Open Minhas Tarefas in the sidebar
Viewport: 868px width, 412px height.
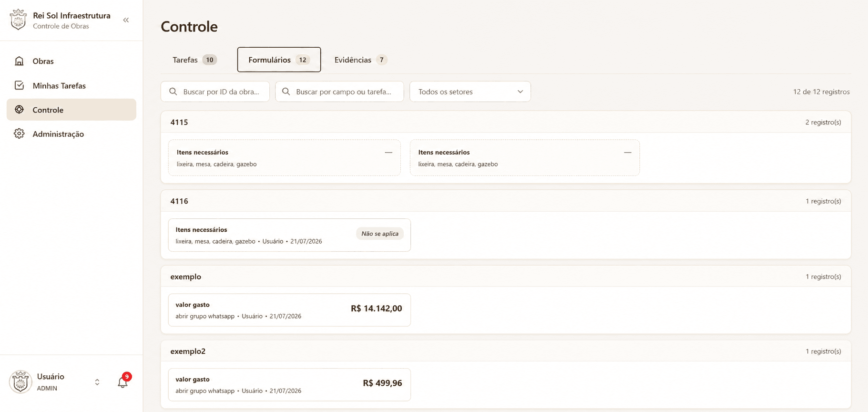71,85
